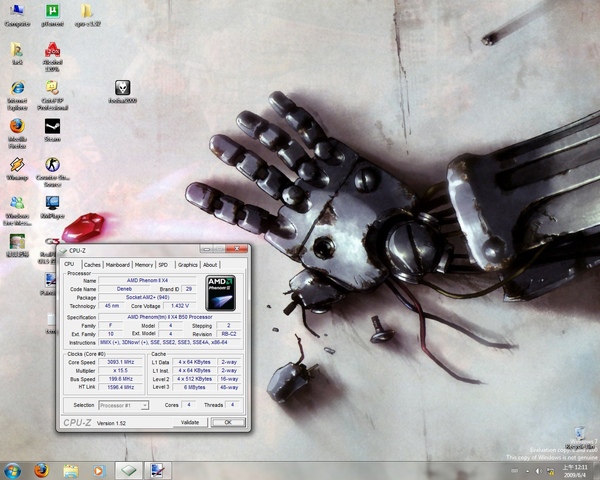Viewport: 600px width, 480px height.
Task: Click the Name field "AMD Phenom II X4"
Action: [147, 280]
